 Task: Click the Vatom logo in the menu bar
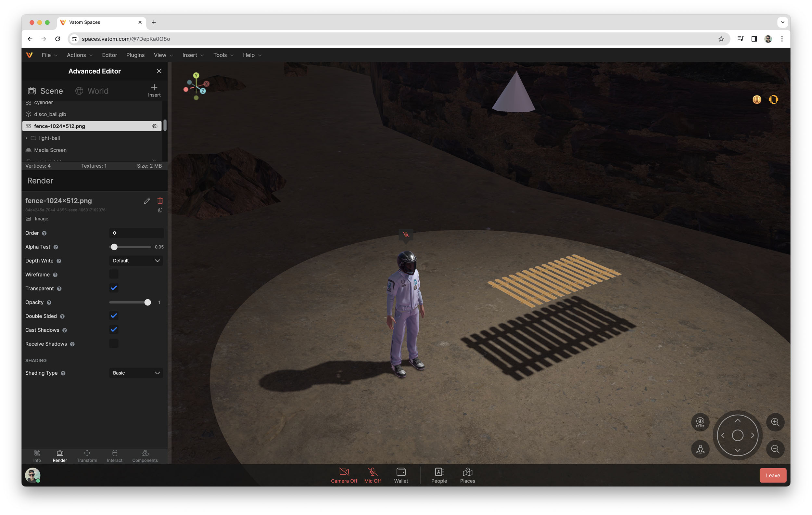30,55
